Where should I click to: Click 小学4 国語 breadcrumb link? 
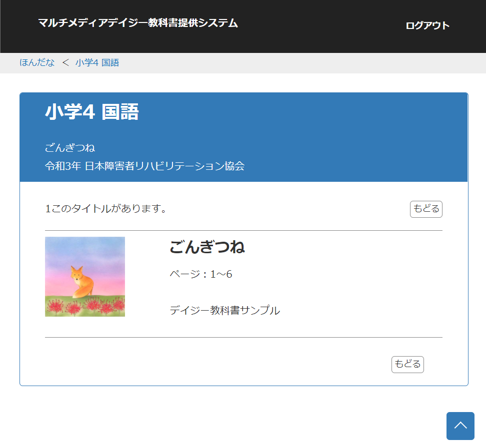click(97, 62)
